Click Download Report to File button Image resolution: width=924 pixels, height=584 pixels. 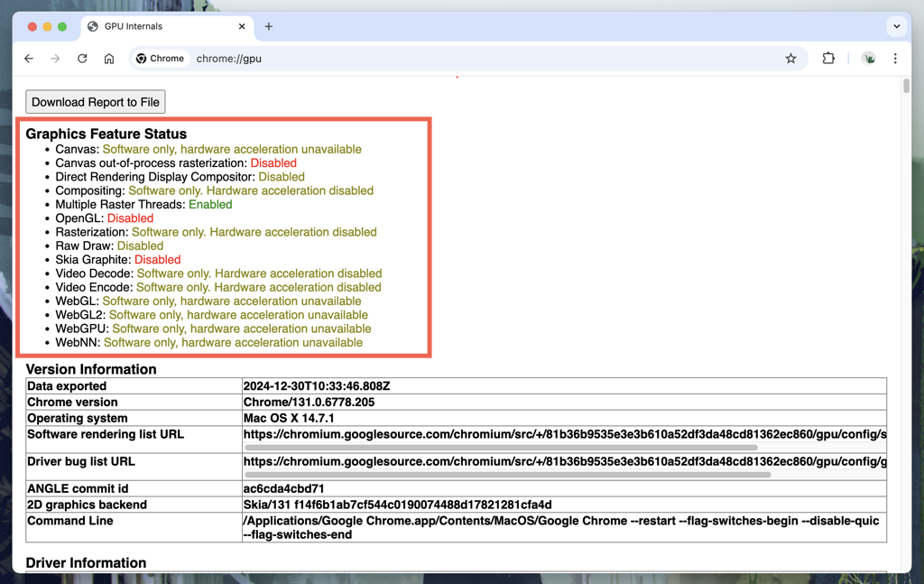96,102
